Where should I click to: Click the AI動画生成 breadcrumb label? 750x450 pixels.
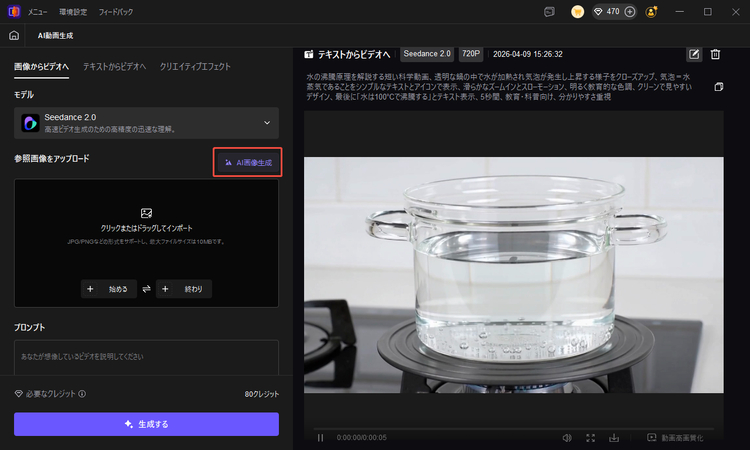click(55, 35)
